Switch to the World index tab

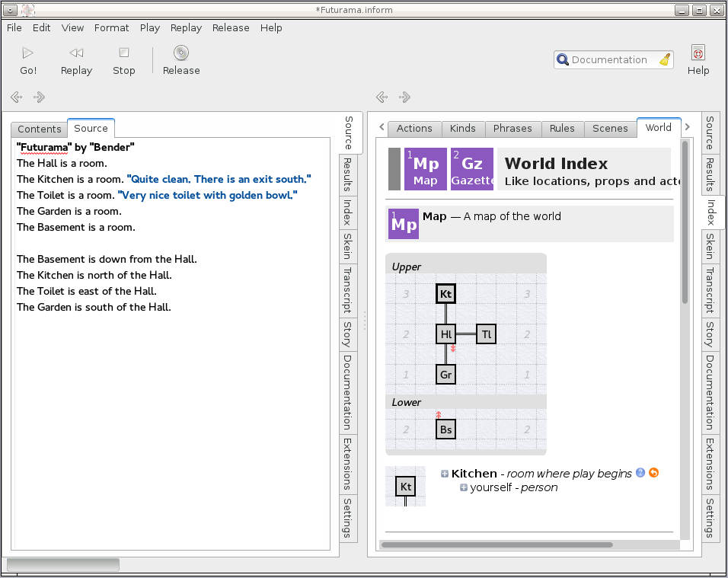click(659, 128)
